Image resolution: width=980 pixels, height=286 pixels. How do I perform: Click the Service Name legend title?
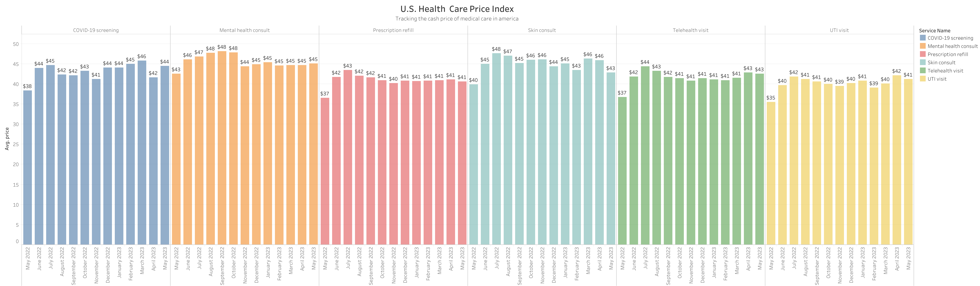point(934,31)
